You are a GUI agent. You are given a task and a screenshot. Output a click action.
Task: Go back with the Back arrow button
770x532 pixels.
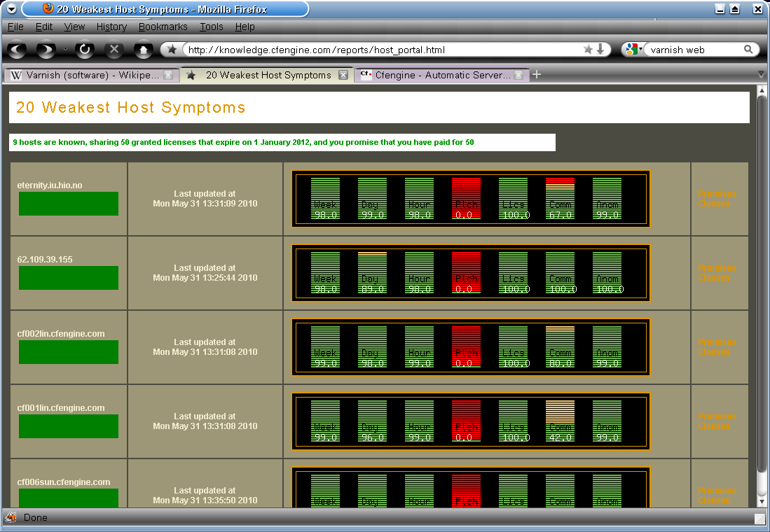pos(18,50)
